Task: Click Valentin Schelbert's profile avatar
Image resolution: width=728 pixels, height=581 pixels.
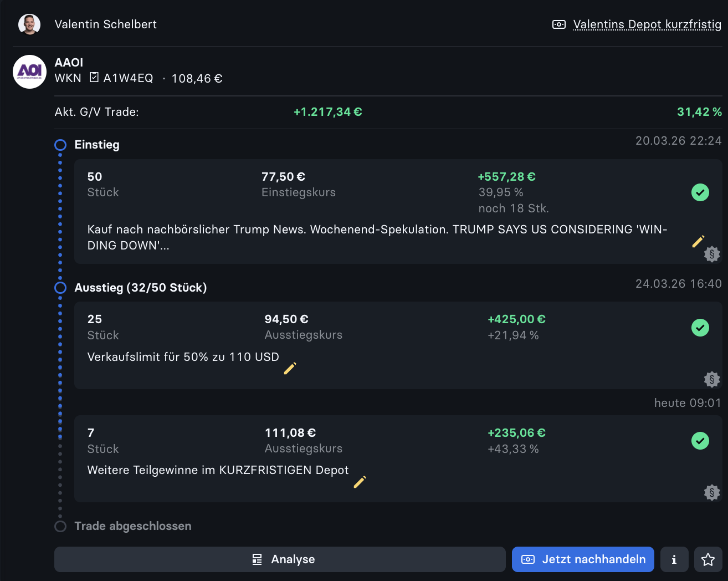Action: click(29, 24)
